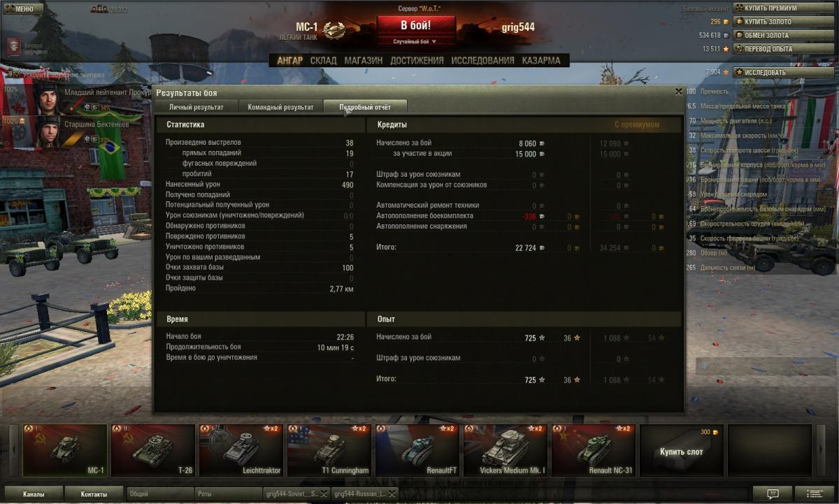This screenshot has height=504, width=839.
Task: Click the Продолжительность боя 10 мин 19 с value
Action: 336,347
